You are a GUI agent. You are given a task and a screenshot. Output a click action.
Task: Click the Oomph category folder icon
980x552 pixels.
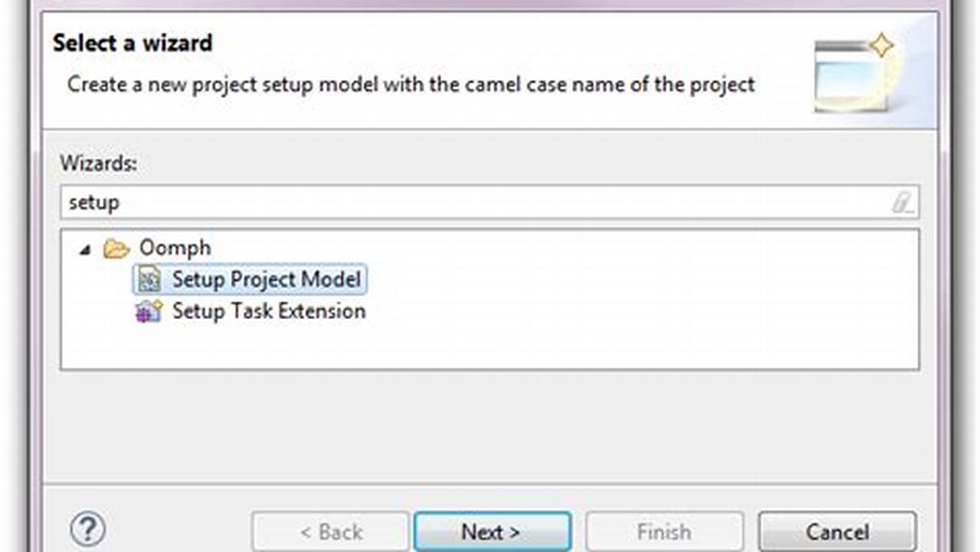coord(116,248)
